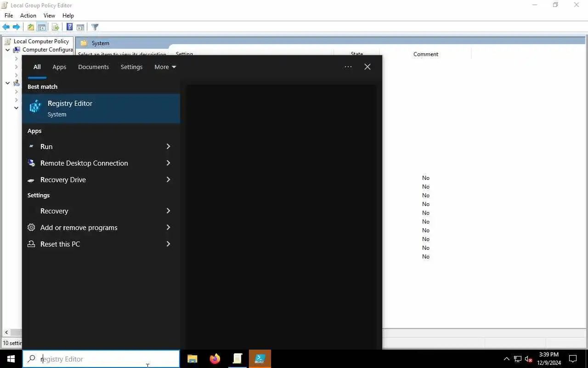Click the muted speaker tray icon

coord(529,359)
